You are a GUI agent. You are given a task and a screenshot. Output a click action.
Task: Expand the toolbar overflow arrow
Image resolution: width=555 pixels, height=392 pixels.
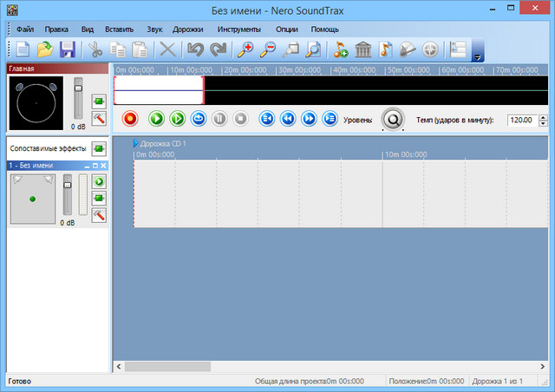(478, 56)
